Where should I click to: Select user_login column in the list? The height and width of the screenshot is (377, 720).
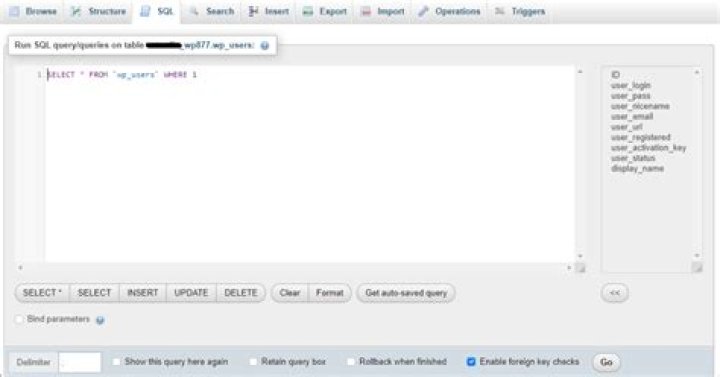pos(630,85)
